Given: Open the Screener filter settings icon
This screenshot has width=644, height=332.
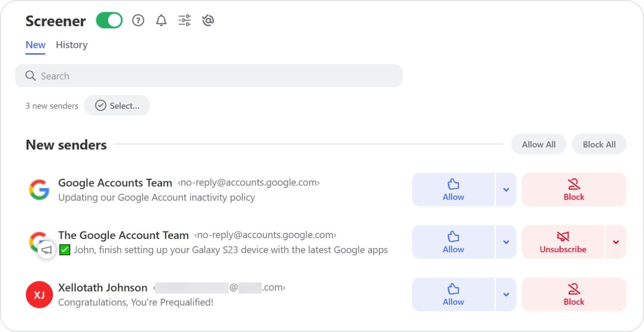Looking at the screenshot, I should click(184, 20).
